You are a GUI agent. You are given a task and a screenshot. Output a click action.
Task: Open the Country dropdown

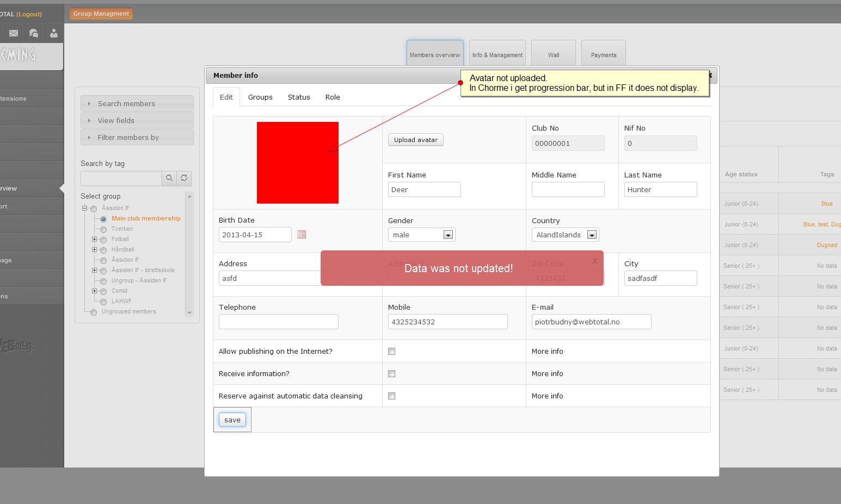pos(592,235)
